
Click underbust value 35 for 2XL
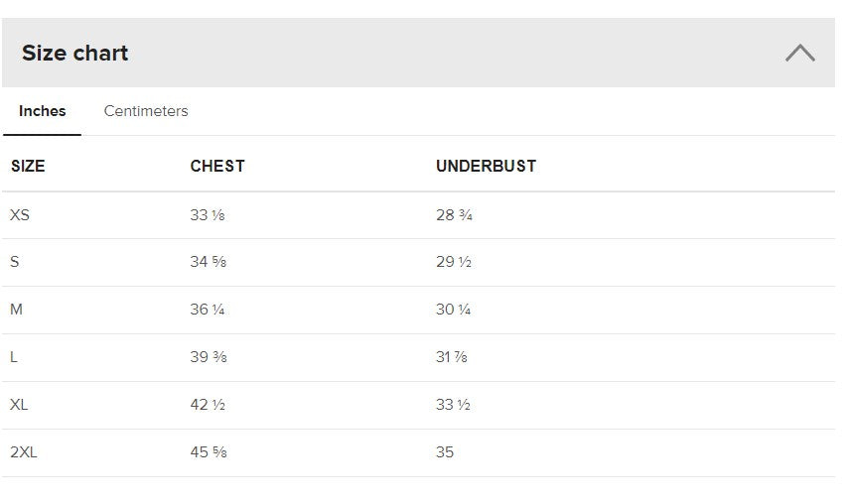(445, 452)
